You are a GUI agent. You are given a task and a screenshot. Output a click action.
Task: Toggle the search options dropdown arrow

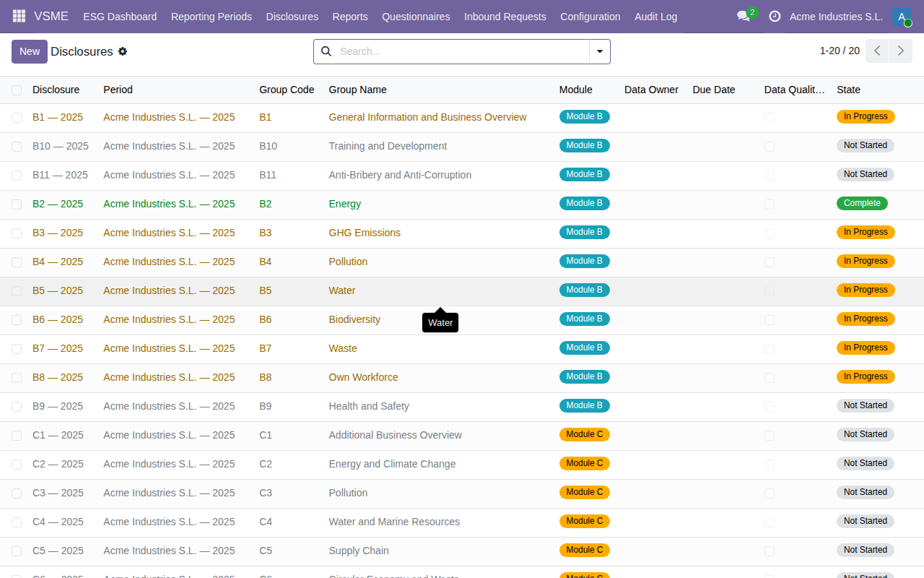600,51
